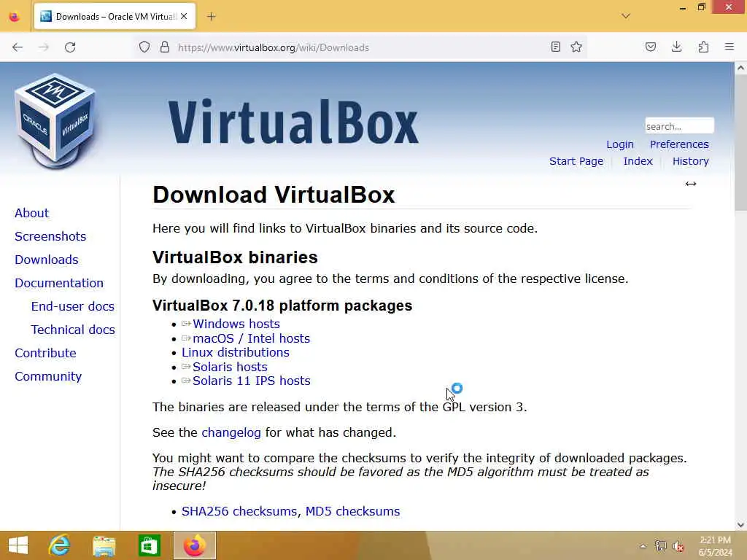Reload the current page
Image resolution: width=747 pixels, height=560 pixels.
pyautogui.click(x=70, y=47)
